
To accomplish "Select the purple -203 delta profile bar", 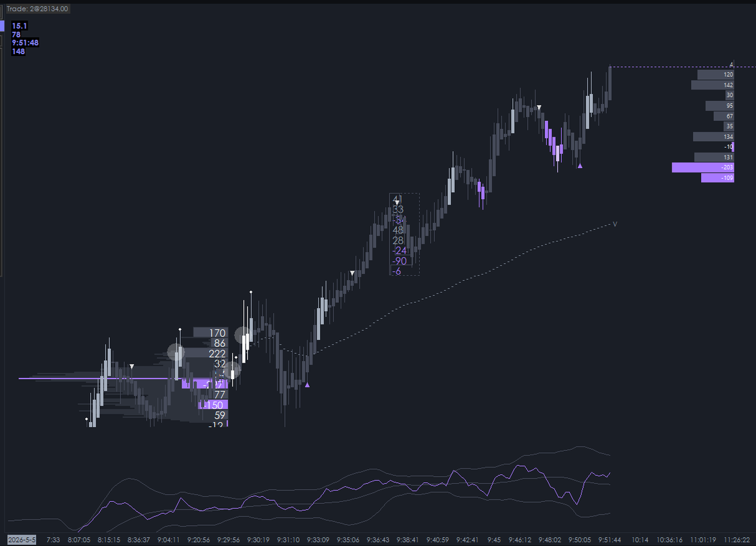I will [703, 168].
